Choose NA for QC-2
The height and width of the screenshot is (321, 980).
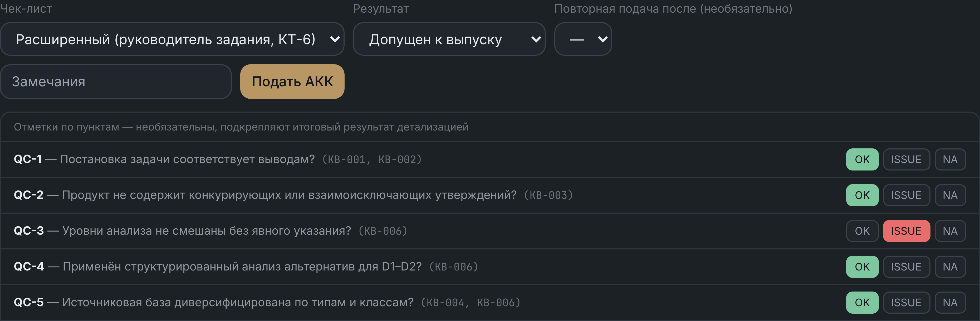pos(950,195)
